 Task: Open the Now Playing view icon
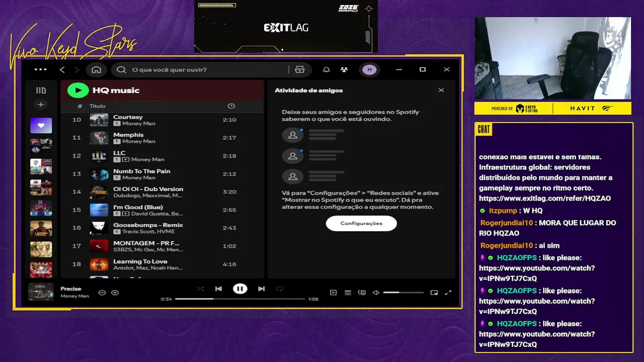333,293
